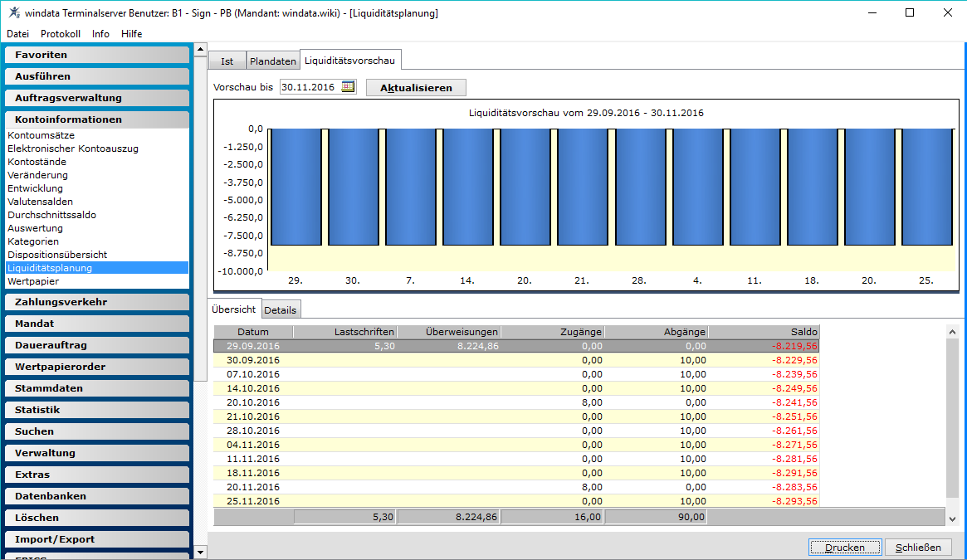Sort table by the Saldo column header
Screen dimensions: 967x560
pos(764,332)
